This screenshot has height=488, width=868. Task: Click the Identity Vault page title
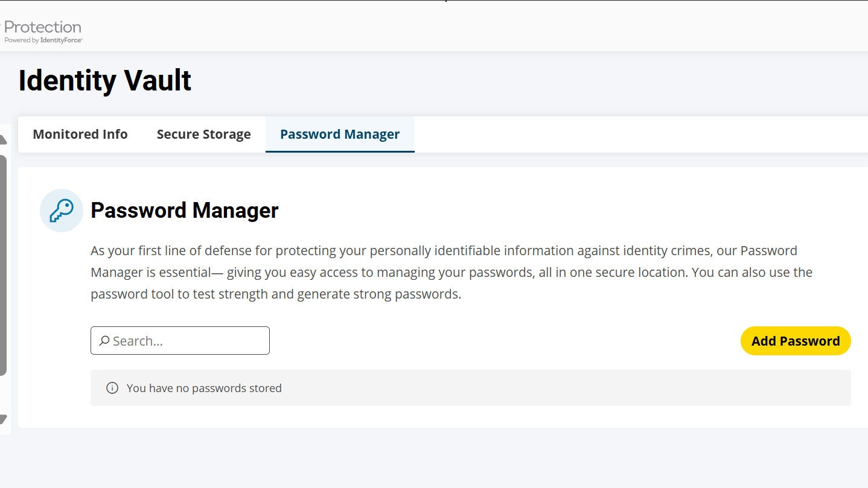point(105,81)
